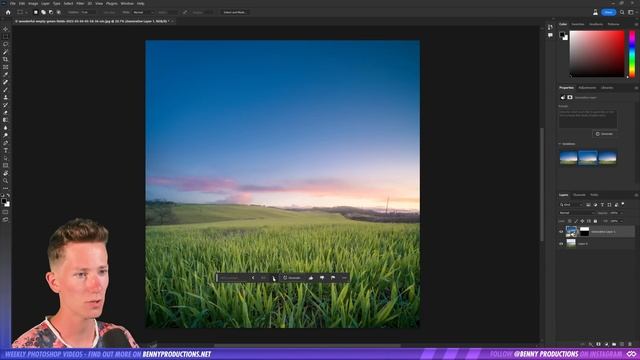Open the layer filter Kind dropdown
The image size is (640, 360).
click(x=571, y=204)
